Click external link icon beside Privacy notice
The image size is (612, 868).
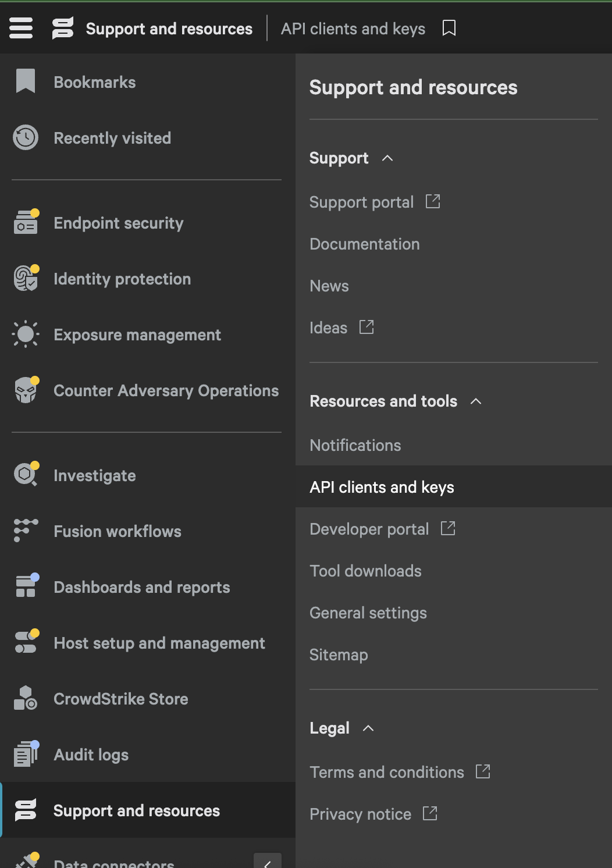click(430, 813)
